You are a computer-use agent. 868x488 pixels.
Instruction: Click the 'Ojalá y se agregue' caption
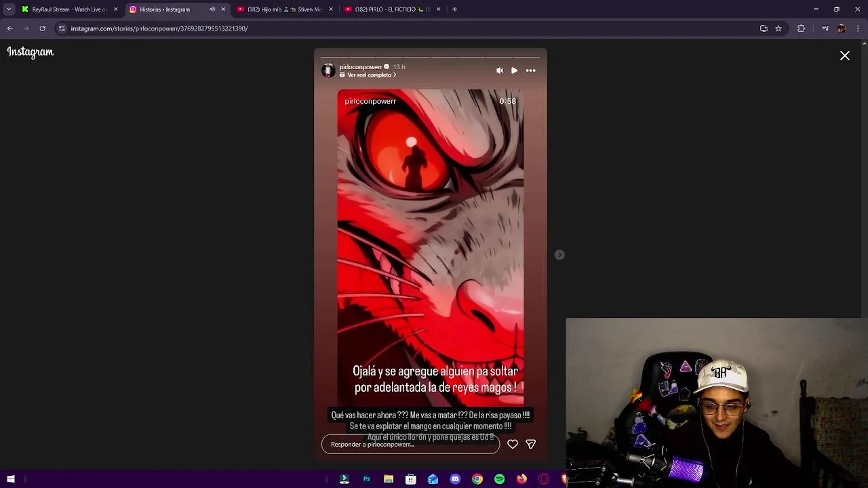tap(435, 380)
